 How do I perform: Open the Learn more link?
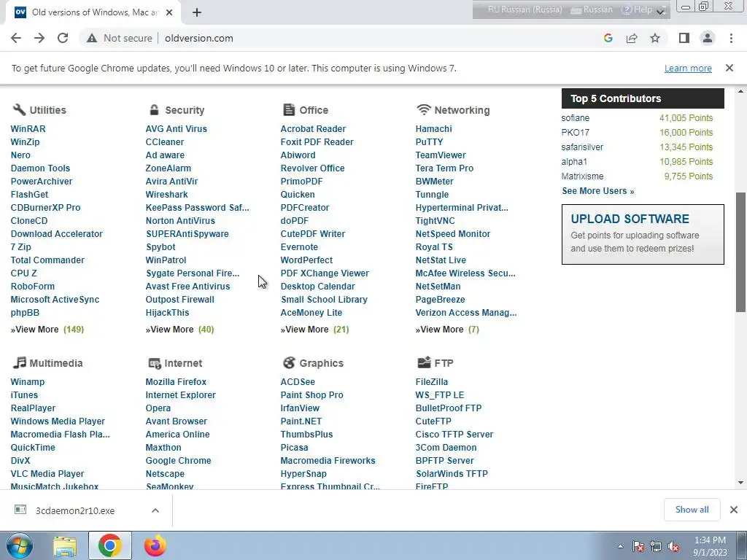point(688,68)
